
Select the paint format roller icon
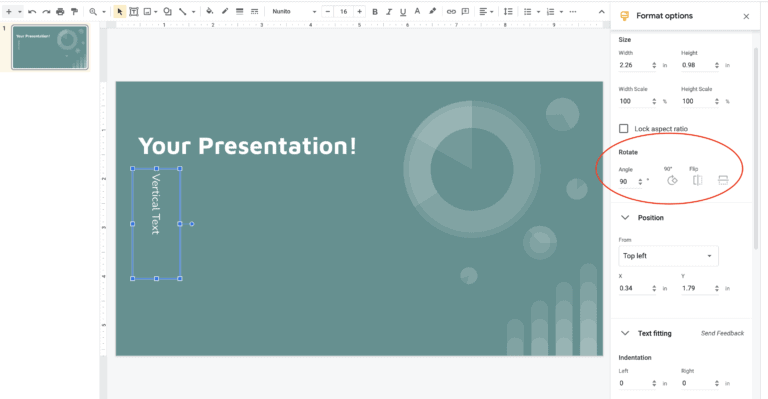(74, 12)
